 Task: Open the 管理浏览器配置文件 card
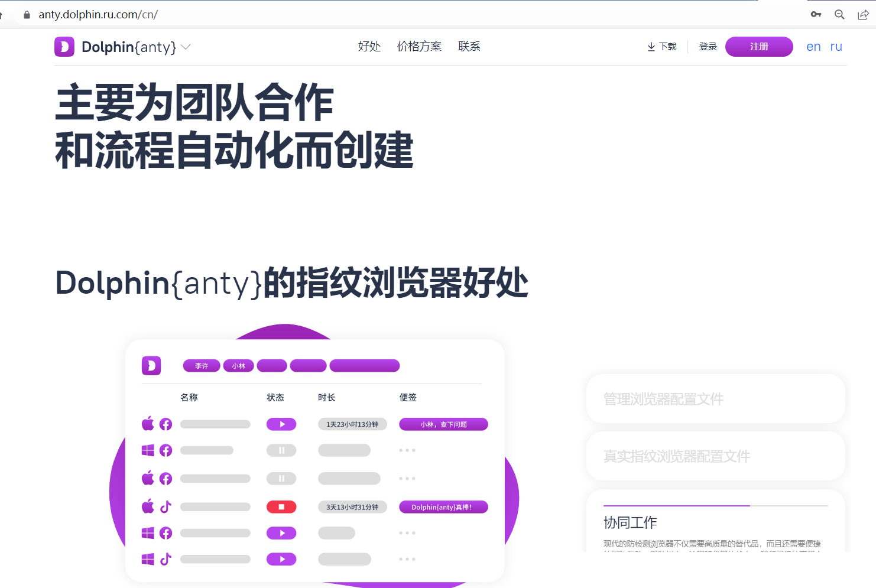pyautogui.click(x=716, y=399)
